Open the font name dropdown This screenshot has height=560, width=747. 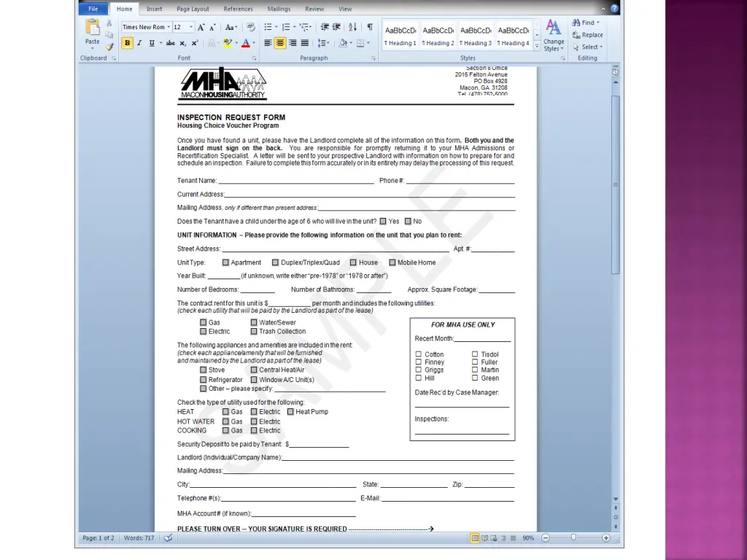(169, 27)
